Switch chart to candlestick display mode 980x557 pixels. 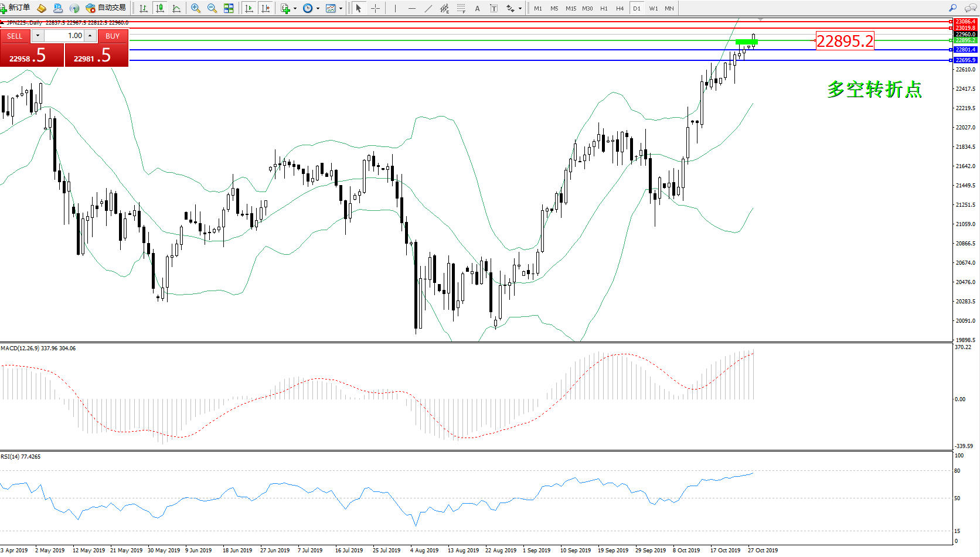click(x=160, y=8)
